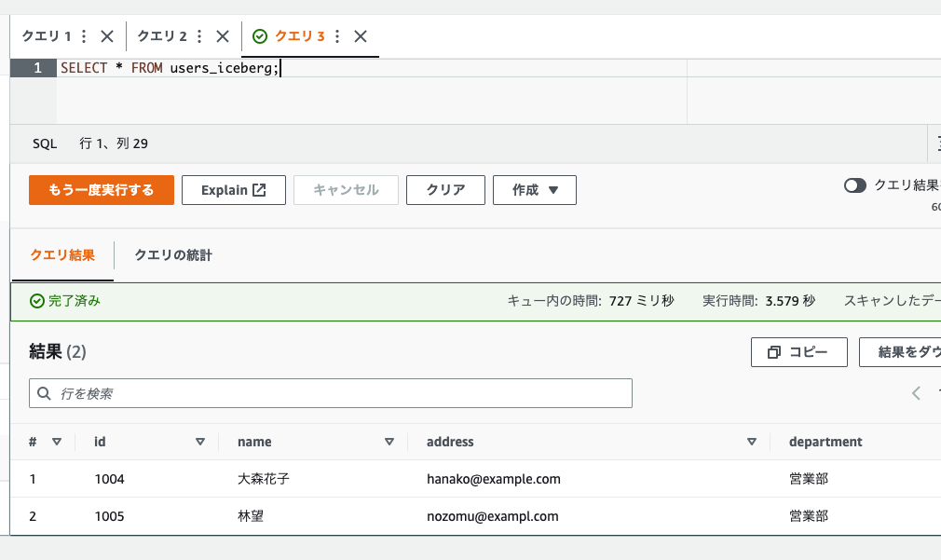The width and height of the screenshot is (941, 560).
Task: Click the green success icon on クエリ 3 tab
Action: tap(260, 36)
